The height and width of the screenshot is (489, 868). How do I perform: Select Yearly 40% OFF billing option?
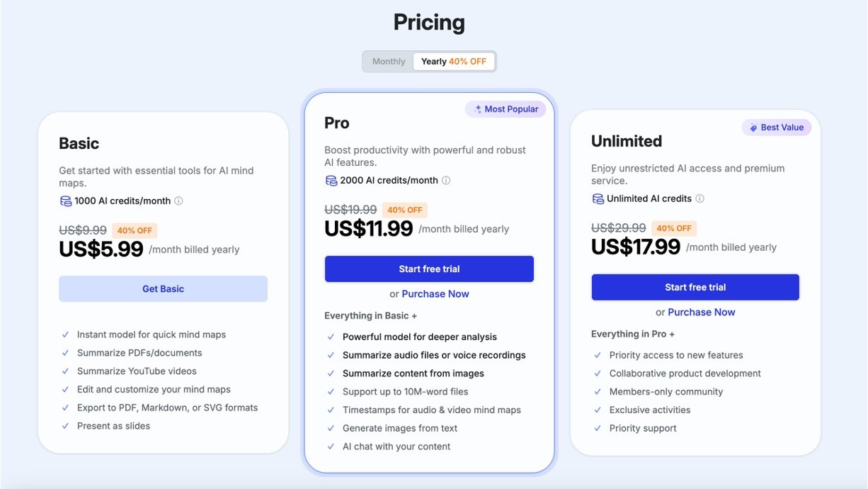tap(454, 62)
